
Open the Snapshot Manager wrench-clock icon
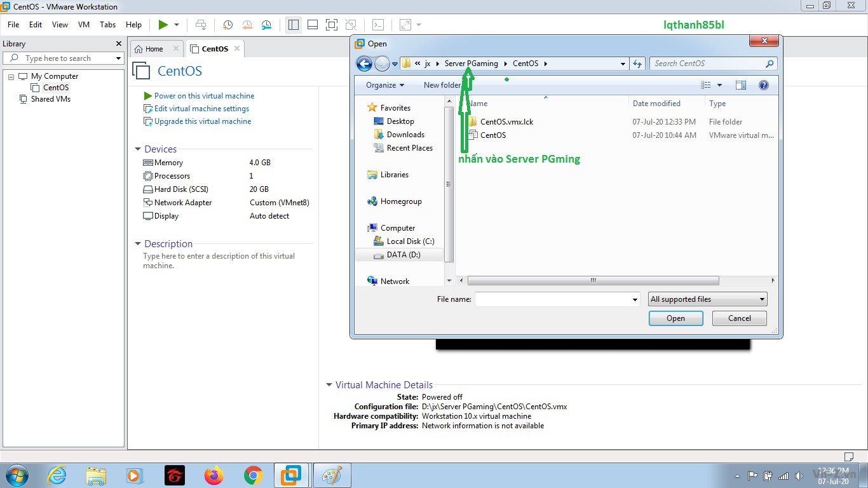(266, 25)
